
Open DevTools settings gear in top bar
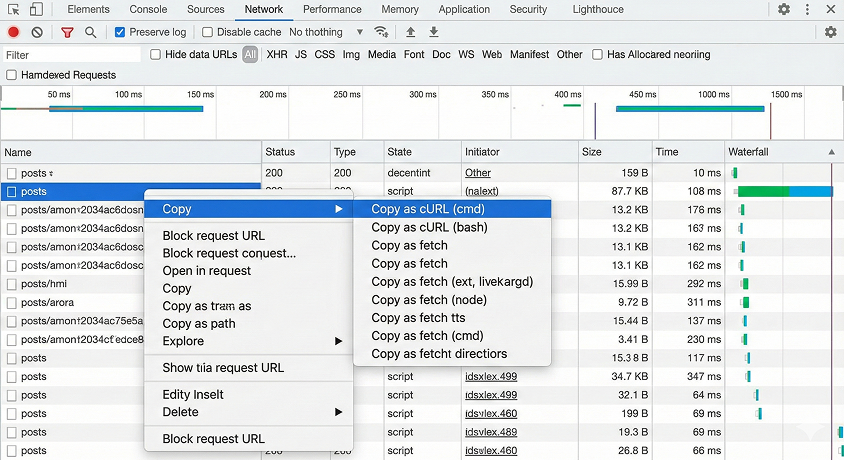[784, 9]
